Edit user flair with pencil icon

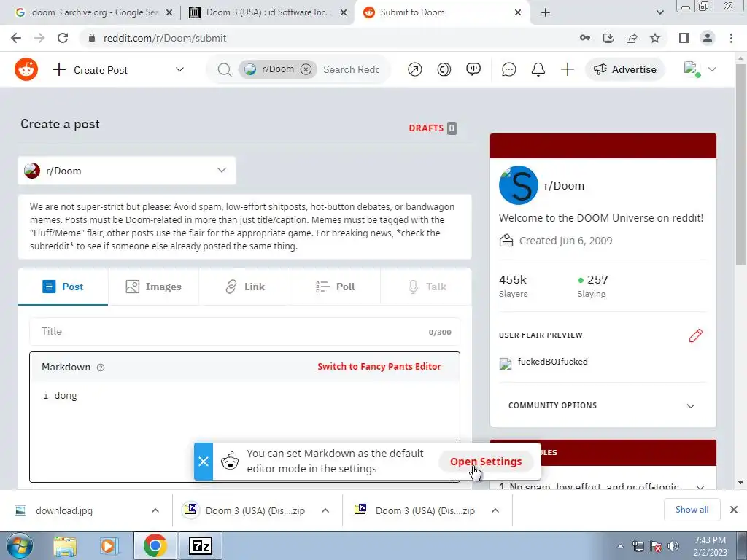pos(695,335)
